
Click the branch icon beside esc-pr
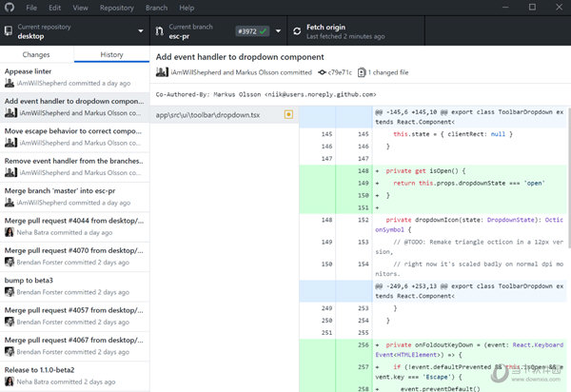(158, 31)
